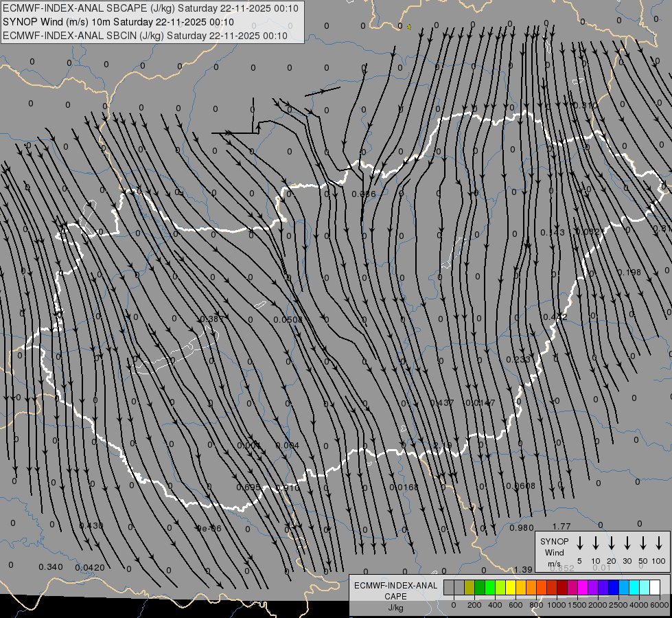
Task: Click the SYNOP Wind 10m title line
Action: 118,22
